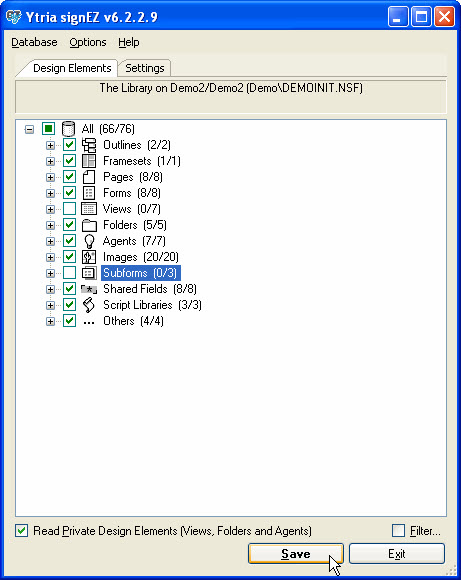Viewport: 461px width, 580px height.
Task: Select the Others (4/4) tree item
Action: click(x=133, y=321)
